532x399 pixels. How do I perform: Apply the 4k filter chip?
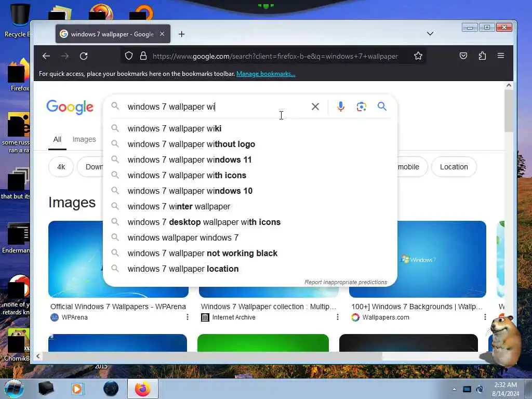coord(61,167)
